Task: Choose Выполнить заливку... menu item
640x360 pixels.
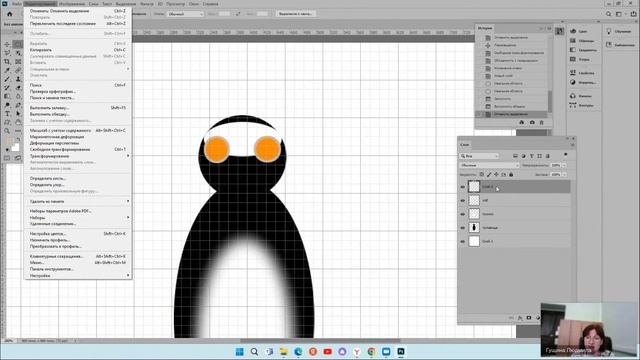Action: point(78,108)
